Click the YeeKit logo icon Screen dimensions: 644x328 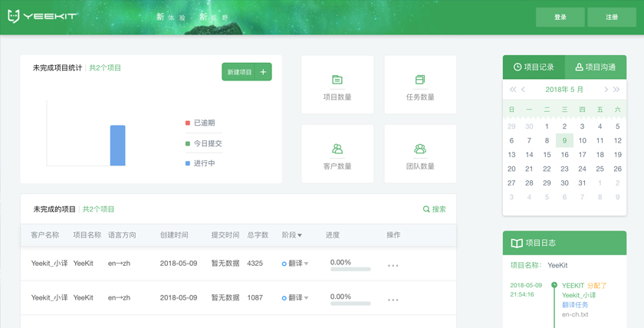pyautogui.click(x=13, y=16)
